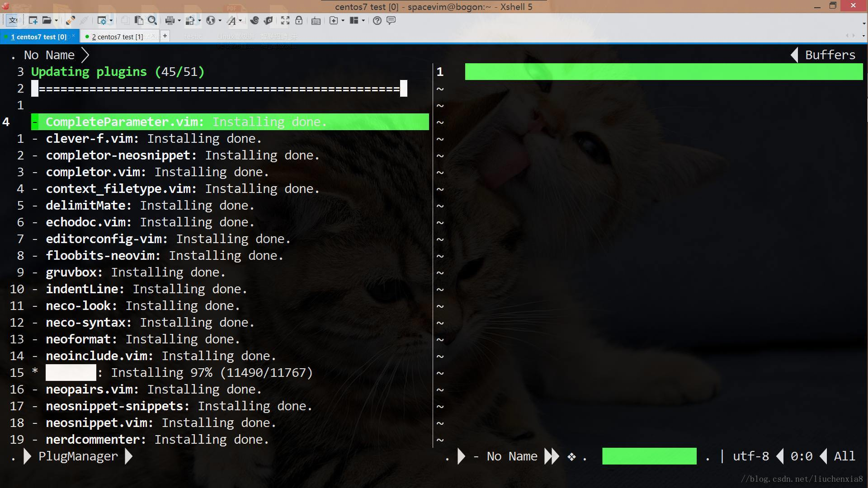Image resolution: width=868 pixels, height=488 pixels.
Task: Click the Paste clipboard icon
Action: click(x=139, y=20)
